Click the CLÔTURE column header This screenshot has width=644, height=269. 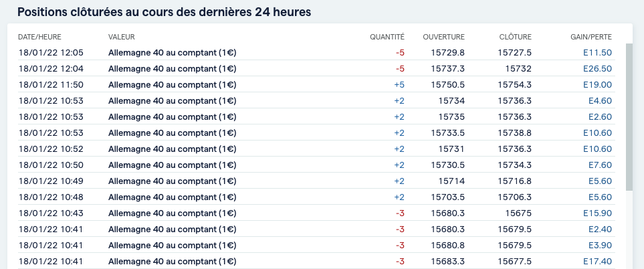(515, 36)
